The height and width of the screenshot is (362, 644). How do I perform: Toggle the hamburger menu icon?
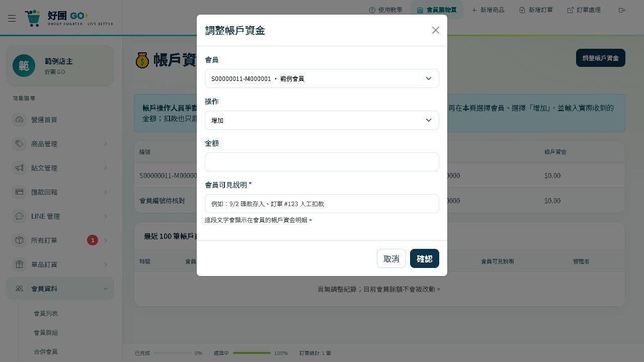12,18
